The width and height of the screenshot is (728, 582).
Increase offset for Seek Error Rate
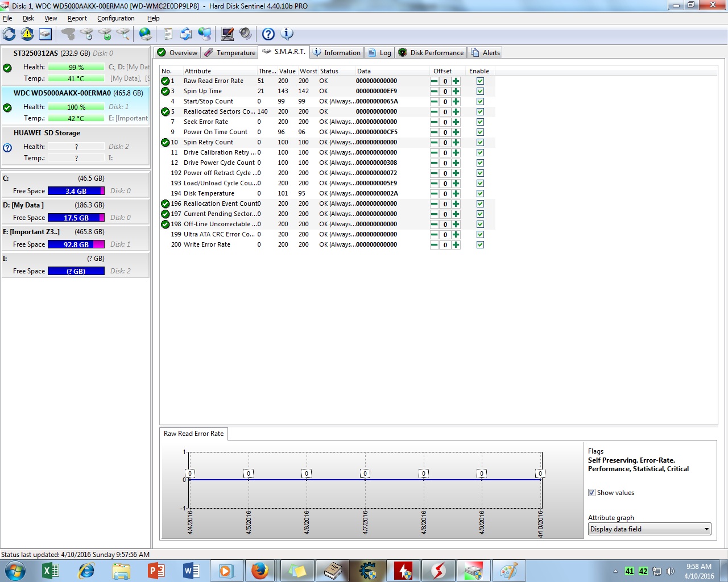pyautogui.click(x=456, y=122)
